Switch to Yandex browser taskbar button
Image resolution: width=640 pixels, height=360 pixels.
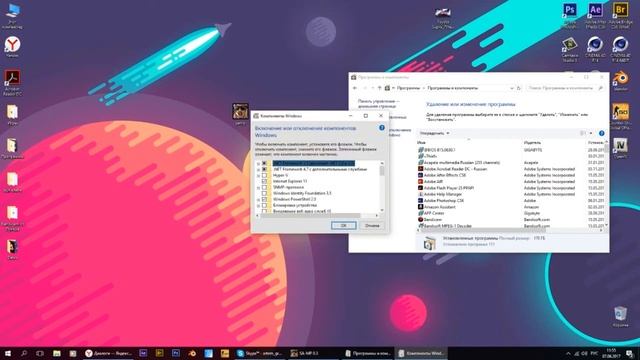click(109, 353)
